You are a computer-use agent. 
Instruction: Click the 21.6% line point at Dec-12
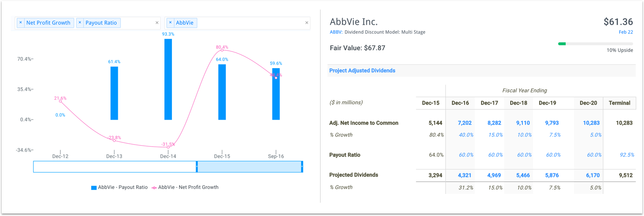pyautogui.click(x=60, y=101)
